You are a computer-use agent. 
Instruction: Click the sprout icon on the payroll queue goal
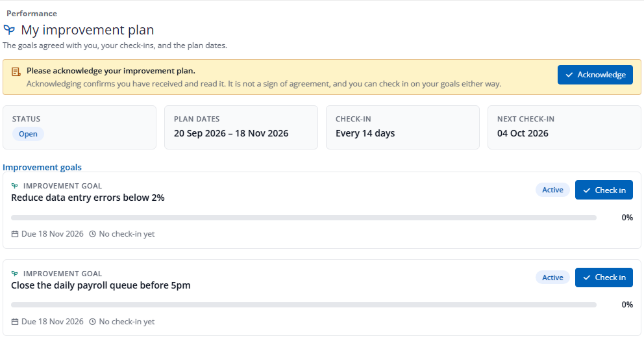[x=15, y=274]
